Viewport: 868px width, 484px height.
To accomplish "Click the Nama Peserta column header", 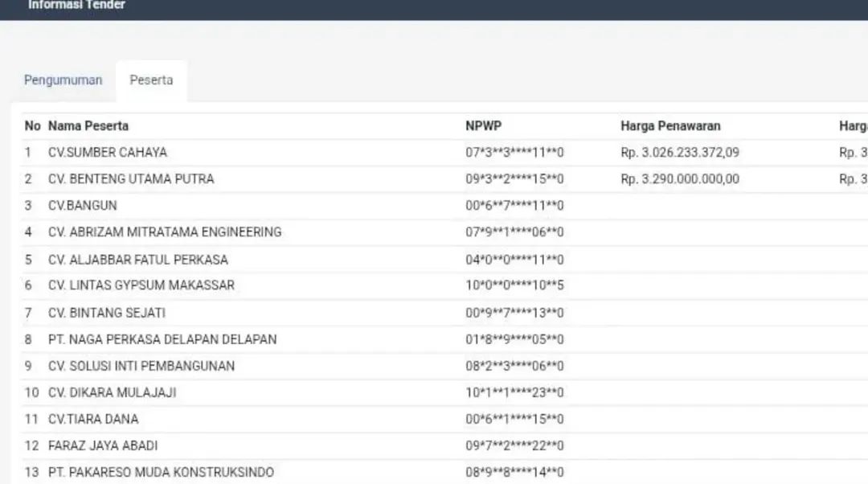I will (88, 126).
